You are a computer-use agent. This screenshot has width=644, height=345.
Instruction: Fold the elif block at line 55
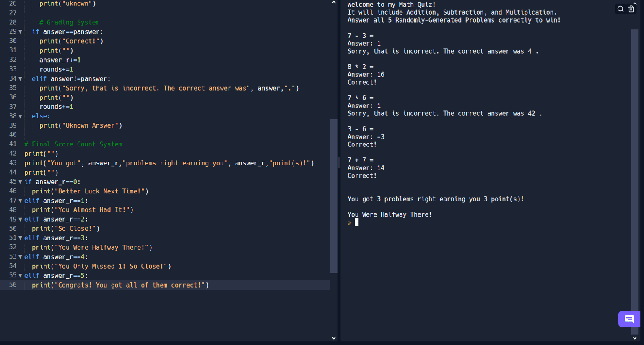[x=20, y=276]
